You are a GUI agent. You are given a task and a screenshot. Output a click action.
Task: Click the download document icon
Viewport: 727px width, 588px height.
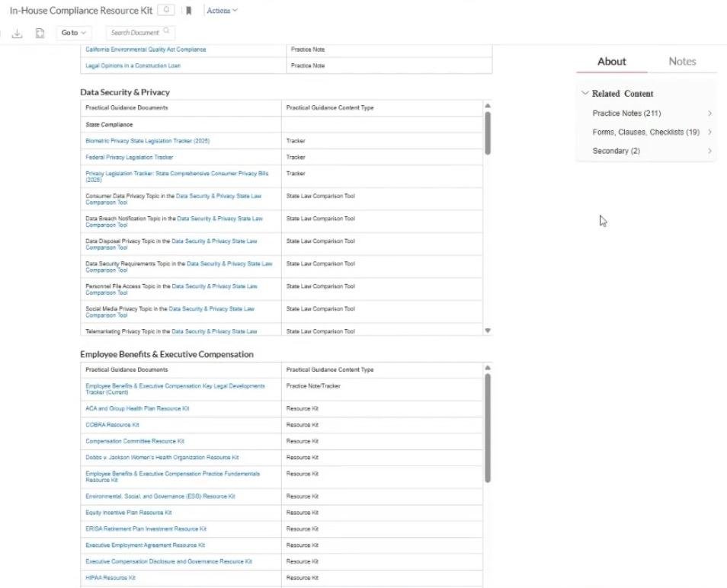[17, 33]
